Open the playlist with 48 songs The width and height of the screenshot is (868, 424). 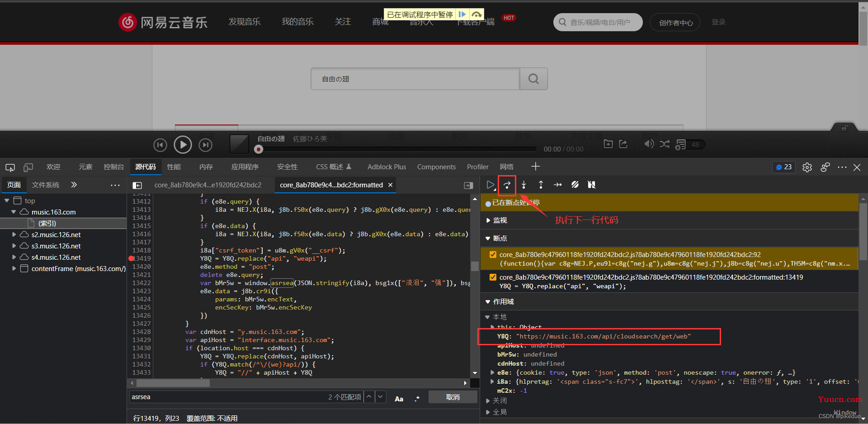point(690,144)
